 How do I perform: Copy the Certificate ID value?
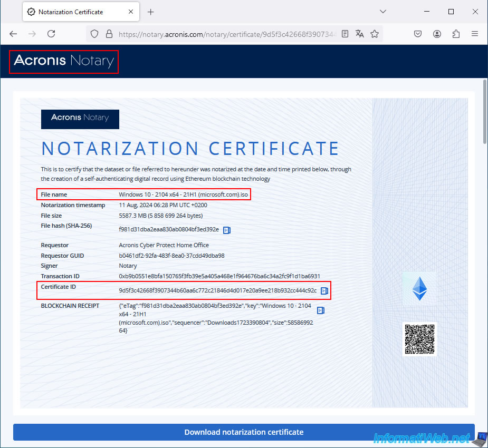pyautogui.click(x=324, y=291)
